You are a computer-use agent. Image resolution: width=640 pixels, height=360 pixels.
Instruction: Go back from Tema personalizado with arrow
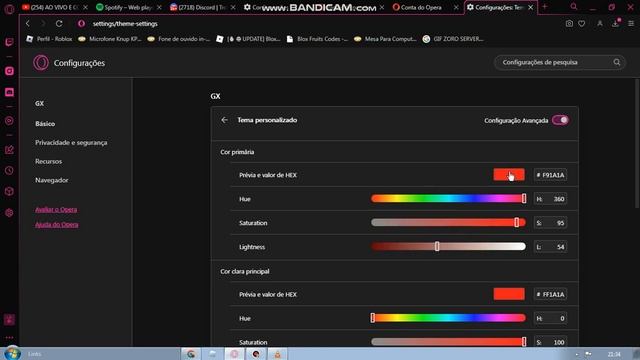[224, 120]
